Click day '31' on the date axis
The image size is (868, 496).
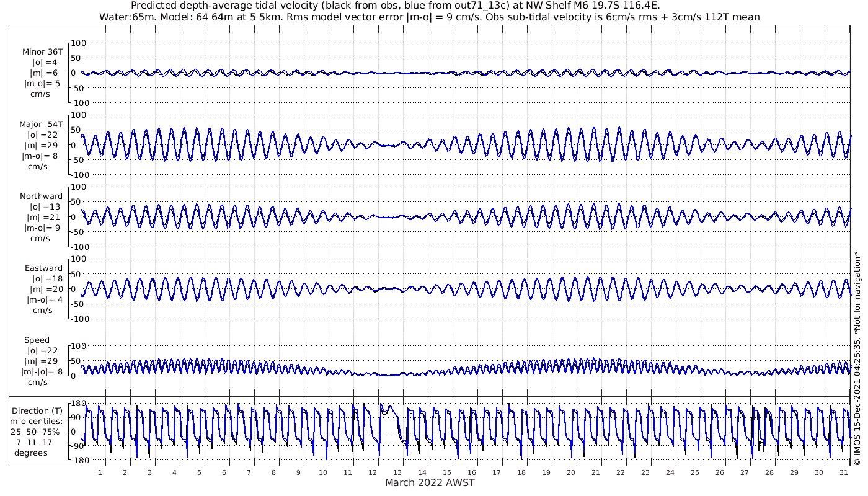pos(844,472)
